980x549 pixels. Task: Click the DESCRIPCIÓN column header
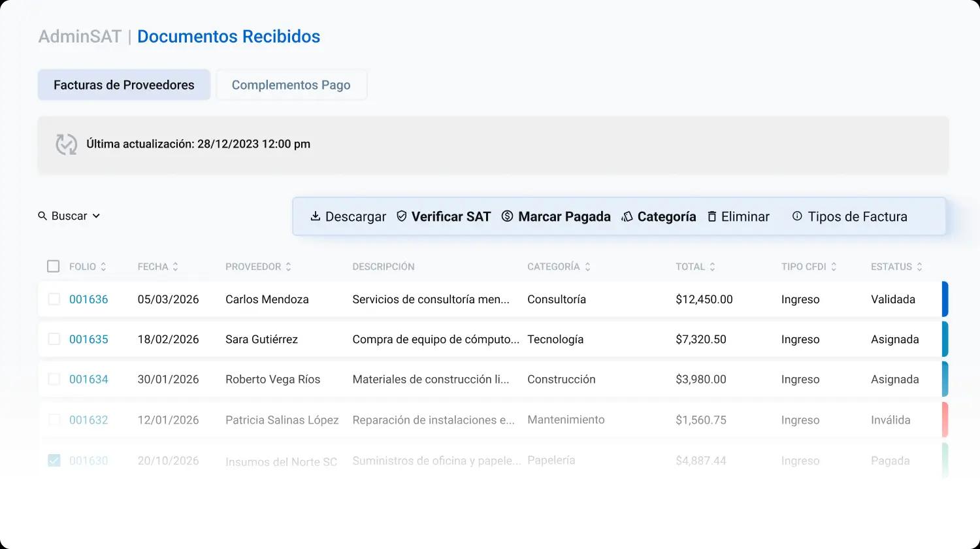coord(384,267)
